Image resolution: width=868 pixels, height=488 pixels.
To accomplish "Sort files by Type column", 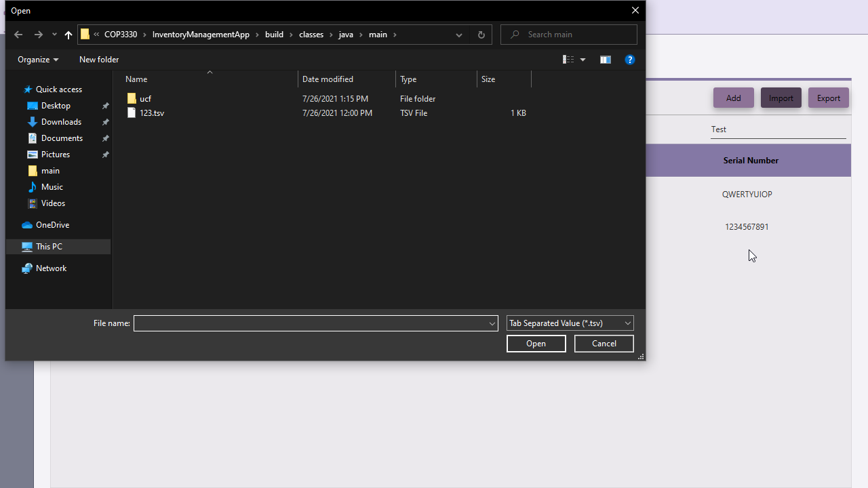I will pos(437,79).
